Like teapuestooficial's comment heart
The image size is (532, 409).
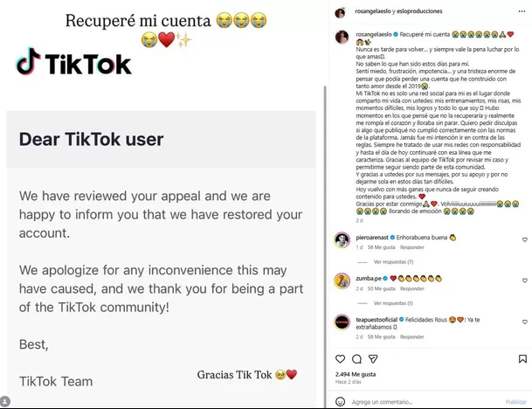click(524, 322)
